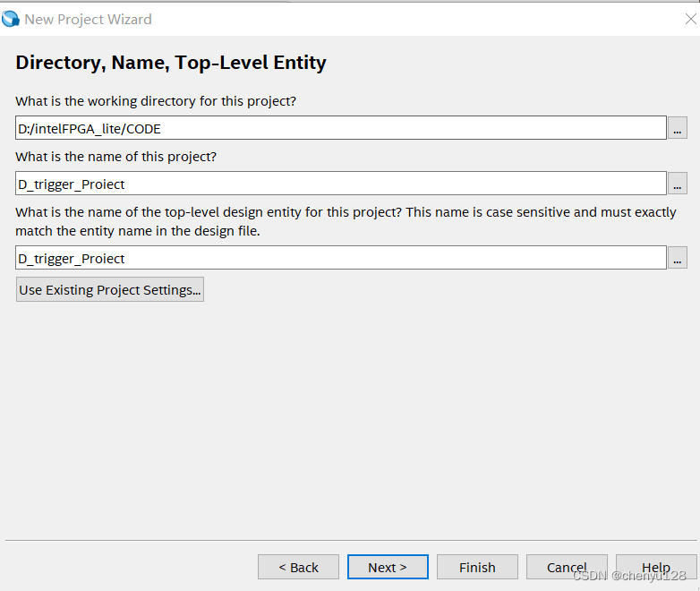700x591 pixels.
Task: Proceed with the Next button
Action: [x=388, y=567]
